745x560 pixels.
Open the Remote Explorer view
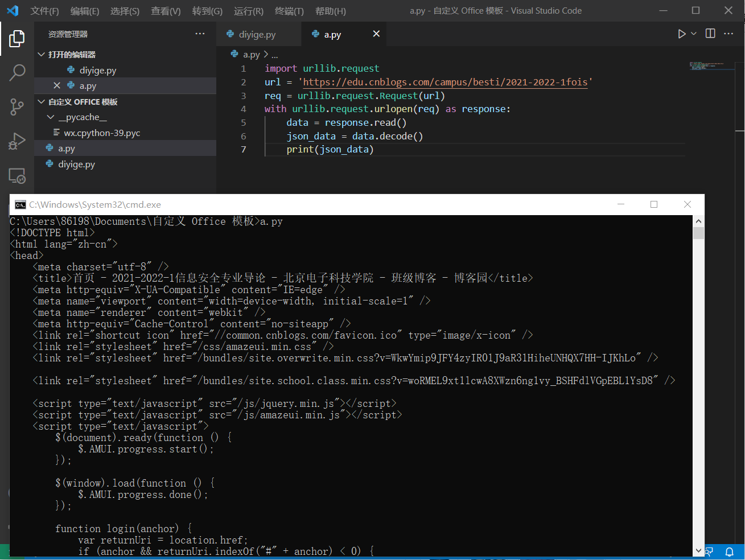pyautogui.click(x=17, y=176)
